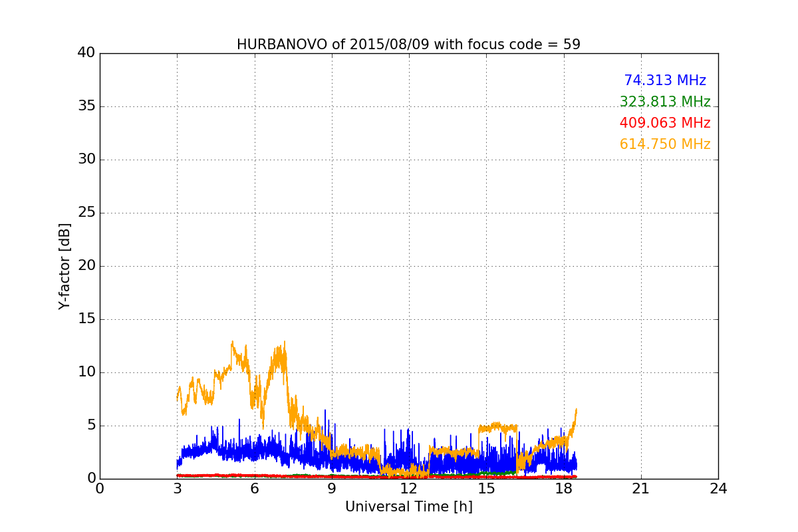This screenshot has width=798, height=532.
Task: Click the x-axis tick label 12
Action: click(x=408, y=489)
